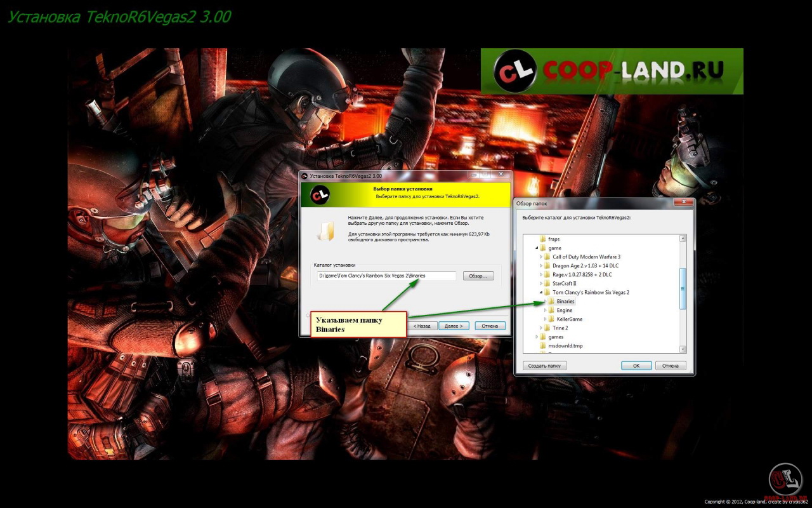This screenshot has height=508, width=812.
Task: Select the 'Trine 2' folder label
Action: [x=560, y=328]
